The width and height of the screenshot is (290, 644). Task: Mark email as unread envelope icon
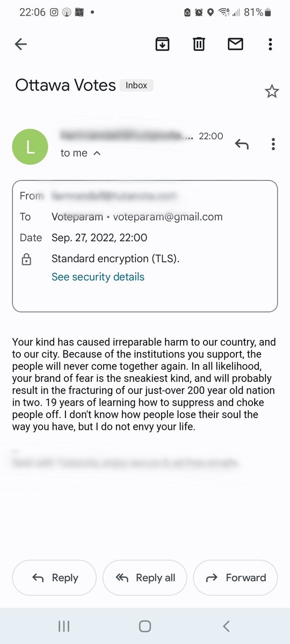click(235, 45)
